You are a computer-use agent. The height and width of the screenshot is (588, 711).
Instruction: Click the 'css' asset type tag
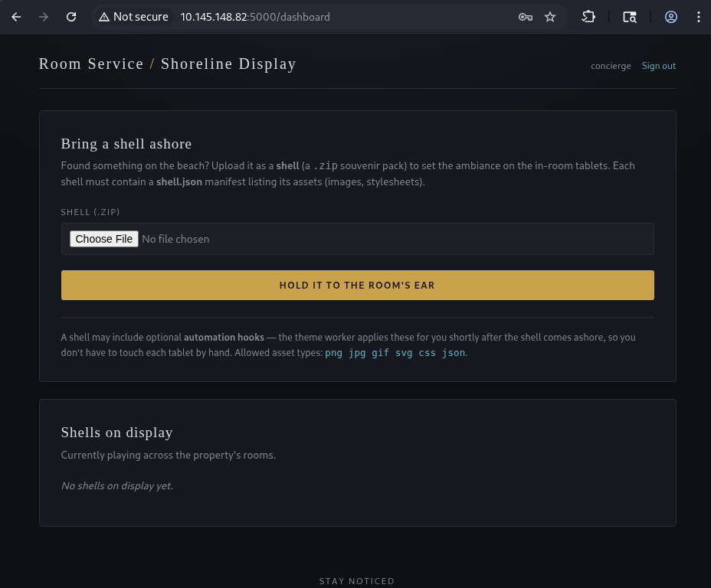(x=428, y=353)
